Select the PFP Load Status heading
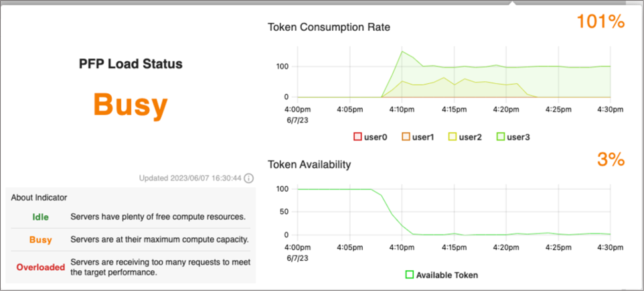 pyautogui.click(x=129, y=64)
